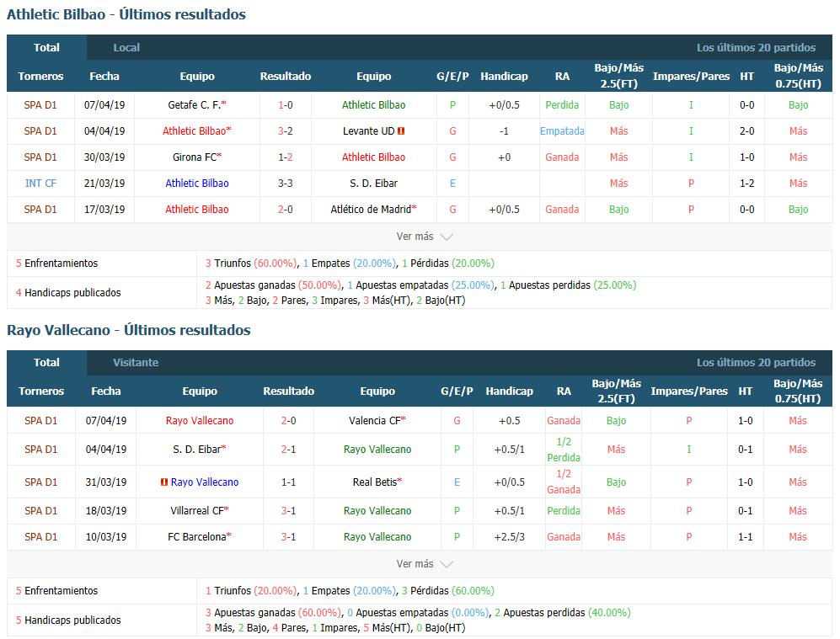The image size is (840, 639).
Task: Open Valencia CF team link
Action: point(374,421)
